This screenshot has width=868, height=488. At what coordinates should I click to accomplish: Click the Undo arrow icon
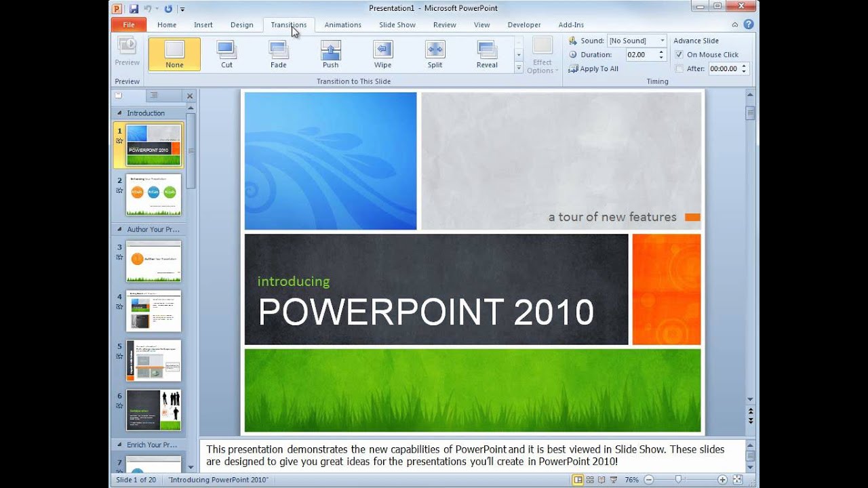pyautogui.click(x=148, y=9)
